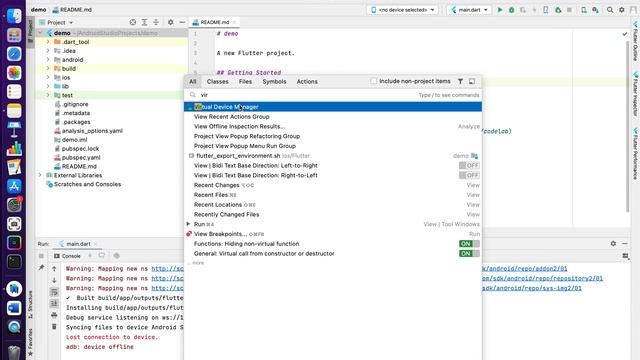This screenshot has height=360, width=640.
Task: Click more results link in search popup
Action: [x=197, y=263]
